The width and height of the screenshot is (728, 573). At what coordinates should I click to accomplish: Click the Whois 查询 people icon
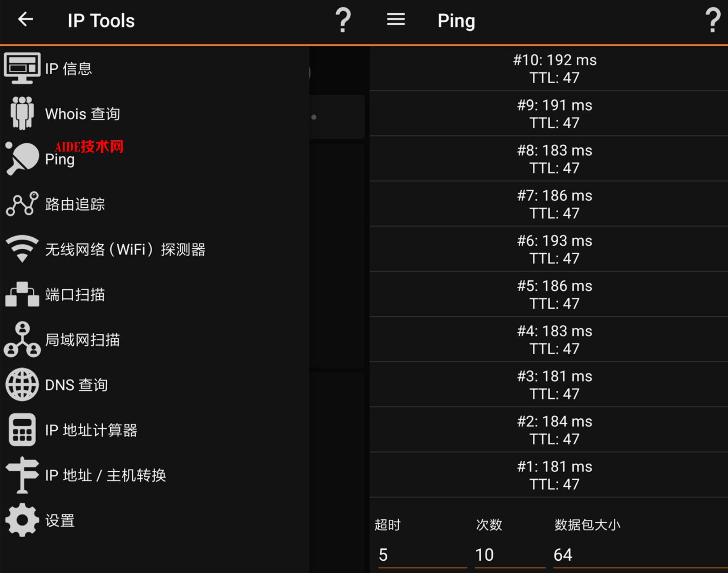(22, 113)
